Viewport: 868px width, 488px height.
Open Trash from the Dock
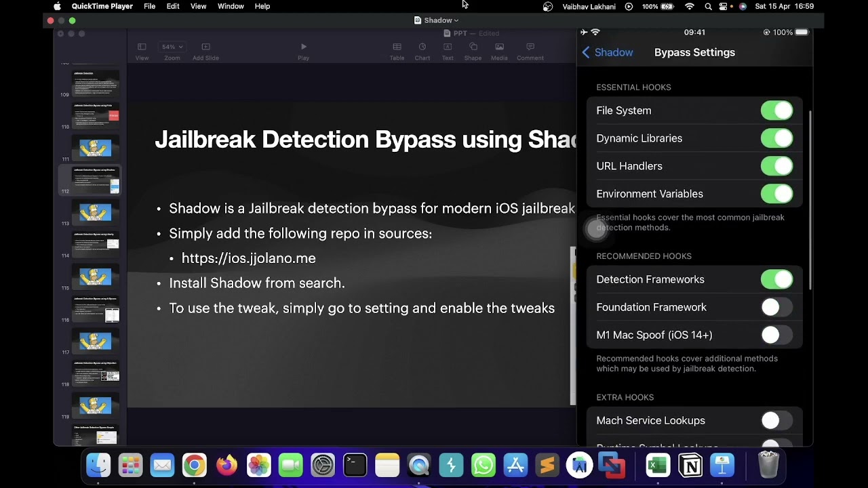tap(768, 466)
